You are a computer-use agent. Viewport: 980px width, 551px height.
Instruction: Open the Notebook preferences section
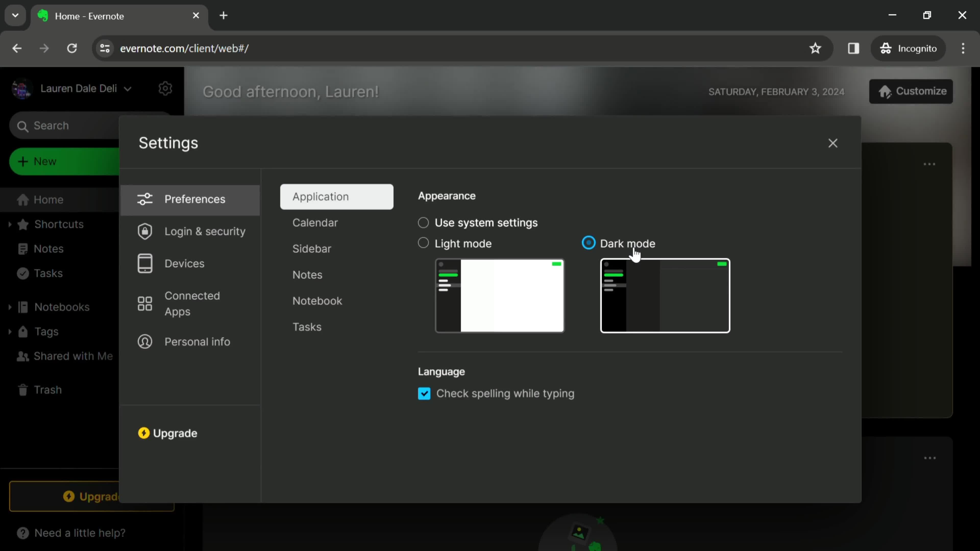point(317,301)
